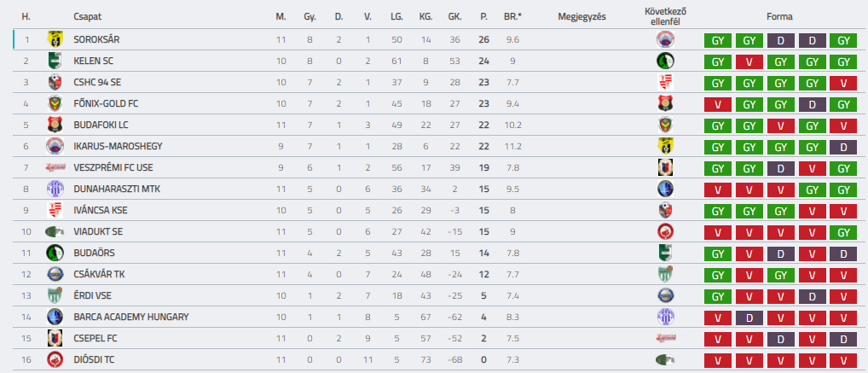The width and height of the screenshot is (868, 373).
Task: Click the Csepel FC team logo
Action: coord(55,338)
